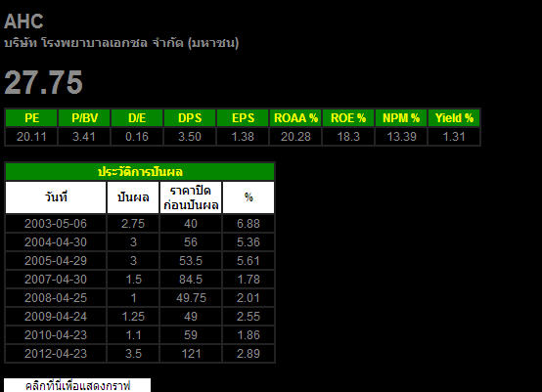Image resolution: width=542 pixels, height=392 pixels.
Task: Click the 27.75 stock price
Action: point(44,82)
